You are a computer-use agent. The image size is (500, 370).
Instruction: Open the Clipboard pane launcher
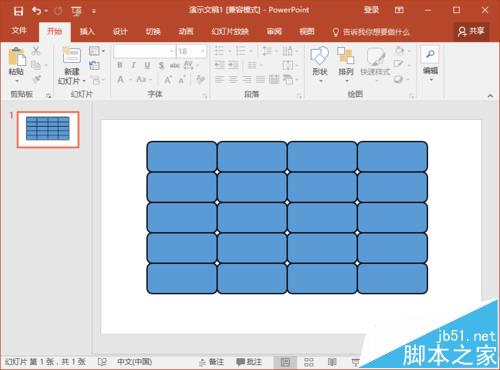pos(49,96)
